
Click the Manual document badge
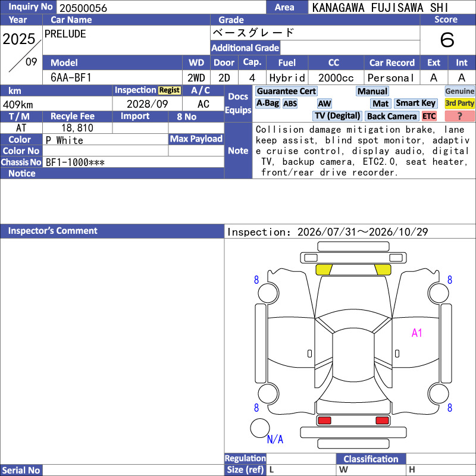point(372,91)
